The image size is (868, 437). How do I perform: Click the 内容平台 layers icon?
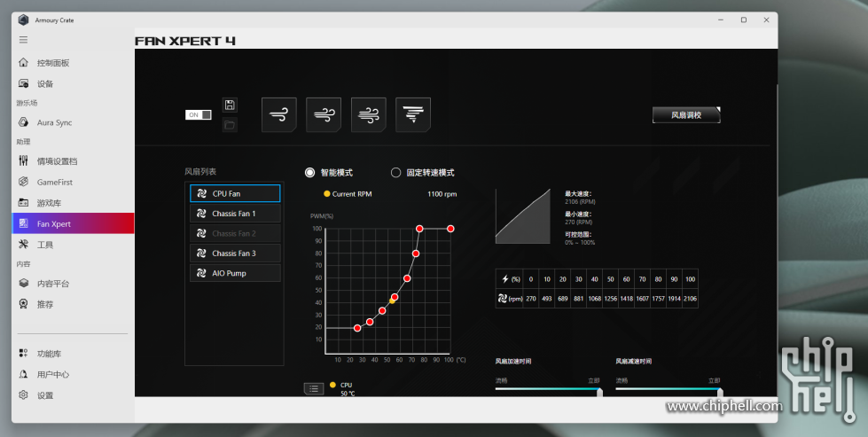23,284
